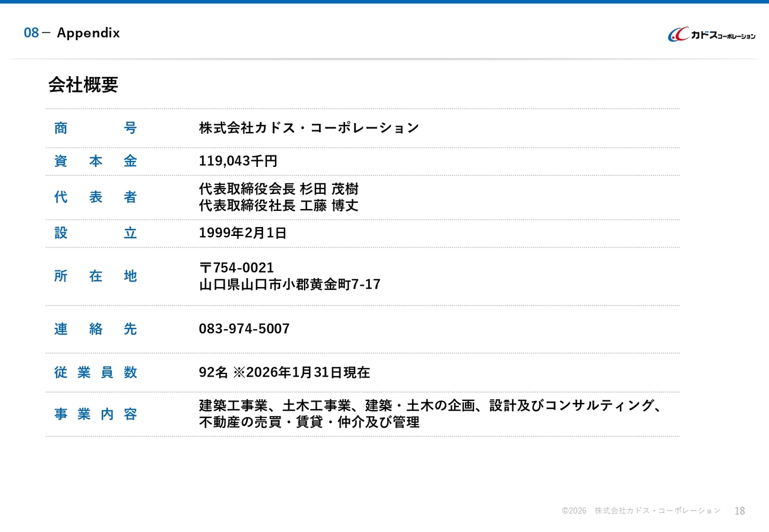Image resolution: width=769 pixels, height=532 pixels.
Task: Click the 所在地 row label
Action: pyautogui.click(x=96, y=276)
